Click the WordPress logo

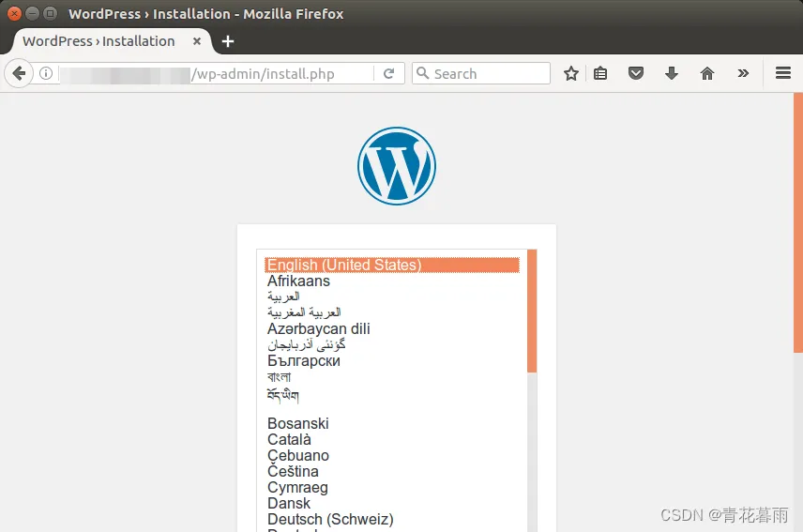(x=397, y=166)
